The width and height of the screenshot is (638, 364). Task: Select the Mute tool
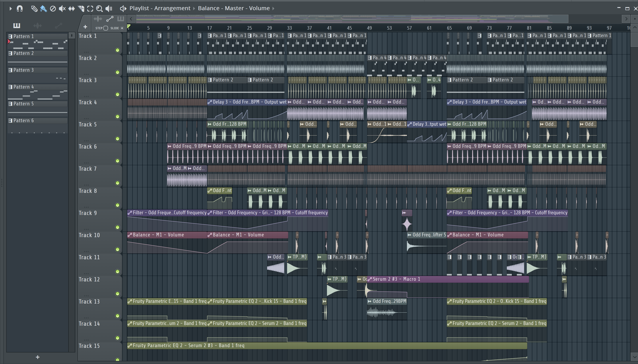point(62,8)
